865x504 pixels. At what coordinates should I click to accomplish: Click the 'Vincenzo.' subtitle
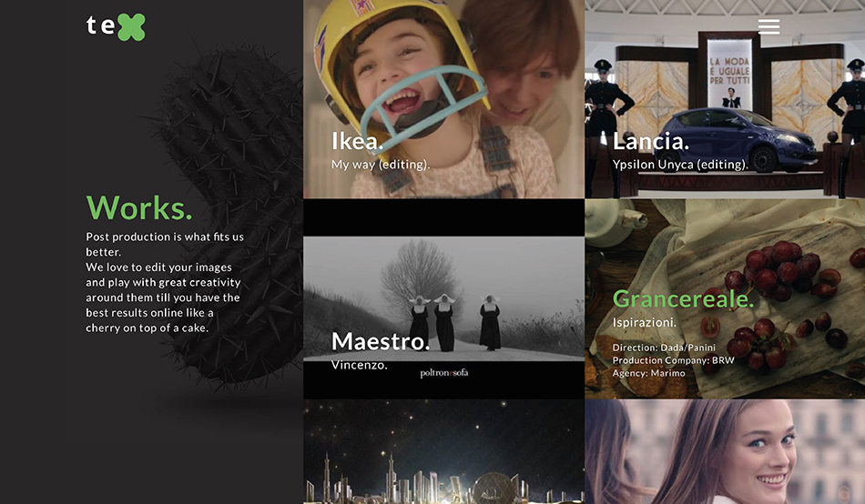click(x=359, y=365)
